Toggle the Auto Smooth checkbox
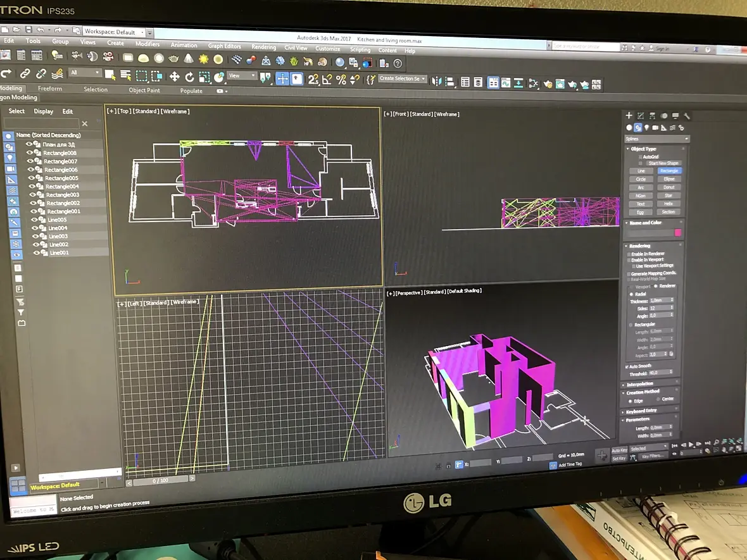Viewport: 747px width, 560px height. (x=627, y=366)
